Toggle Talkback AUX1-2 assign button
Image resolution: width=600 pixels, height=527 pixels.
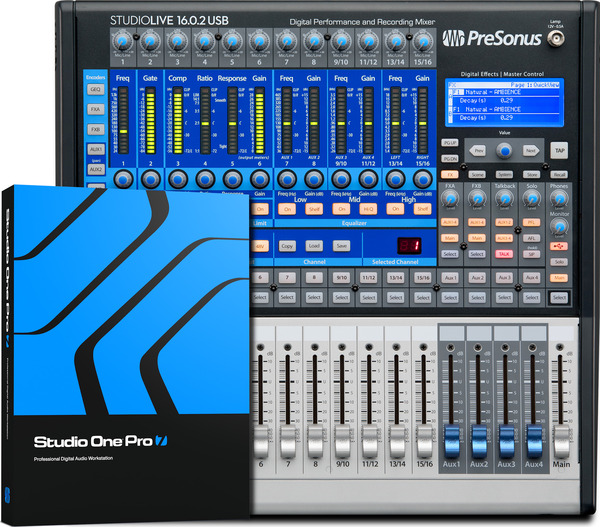tap(504, 222)
